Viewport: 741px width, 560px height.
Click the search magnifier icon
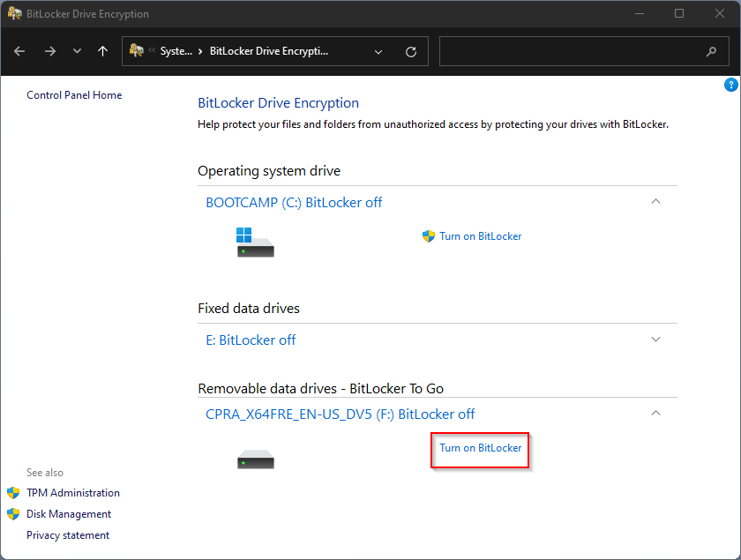pyautogui.click(x=711, y=51)
